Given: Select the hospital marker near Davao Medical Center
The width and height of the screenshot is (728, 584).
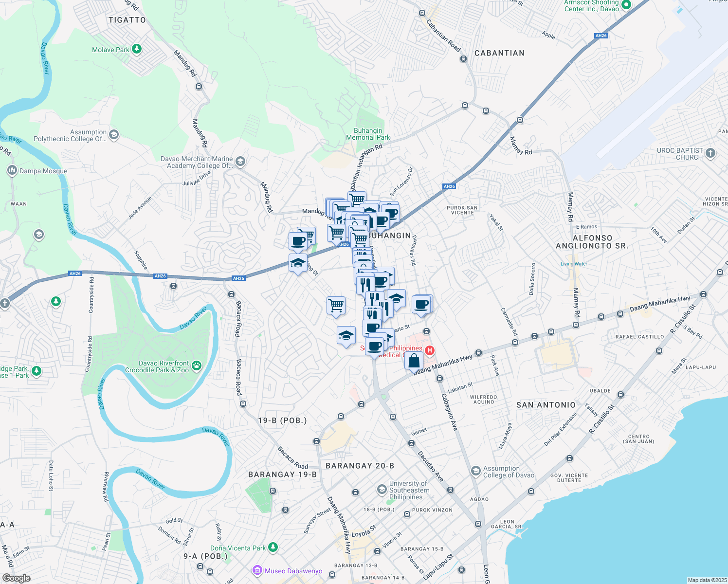Looking at the screenshot, I should click(x=429, y=350).
